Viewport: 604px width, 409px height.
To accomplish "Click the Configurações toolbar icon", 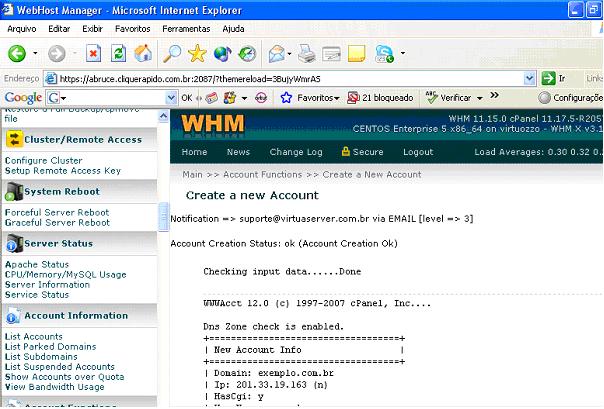I will [544, 98].
